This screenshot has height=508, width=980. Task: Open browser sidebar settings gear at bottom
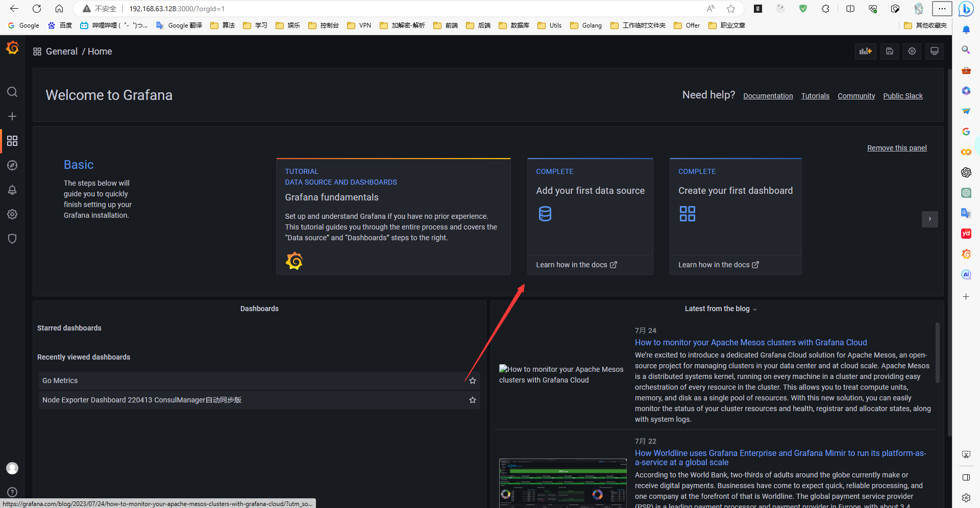click(x=966, y=498)
